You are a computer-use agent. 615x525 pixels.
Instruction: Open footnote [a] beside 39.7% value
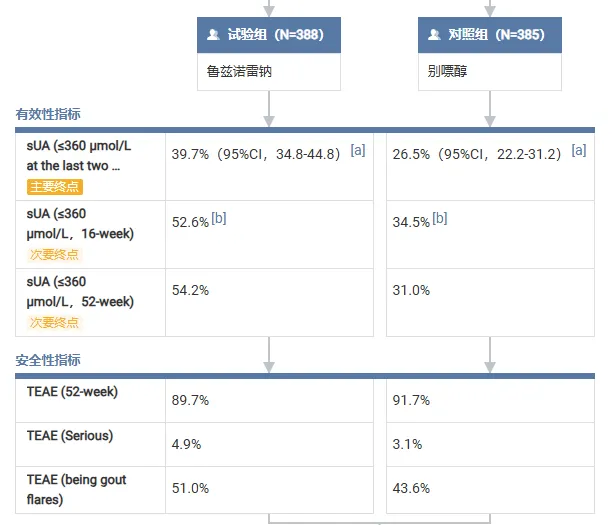[358, 150]
